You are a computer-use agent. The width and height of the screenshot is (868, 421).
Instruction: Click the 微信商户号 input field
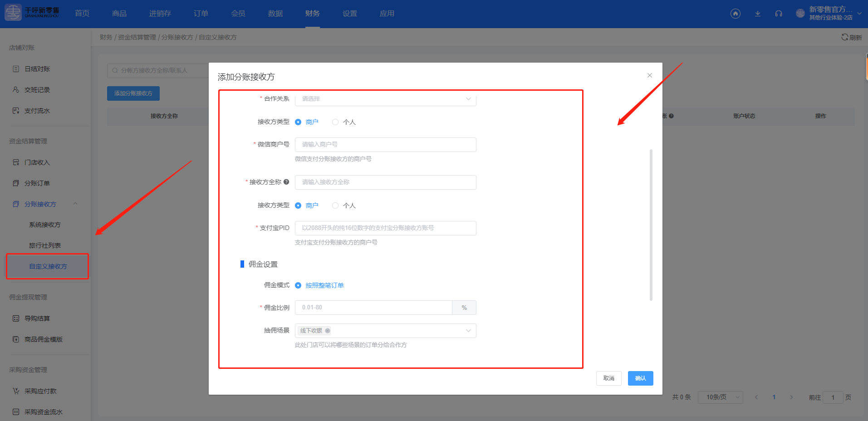point(385,145)
